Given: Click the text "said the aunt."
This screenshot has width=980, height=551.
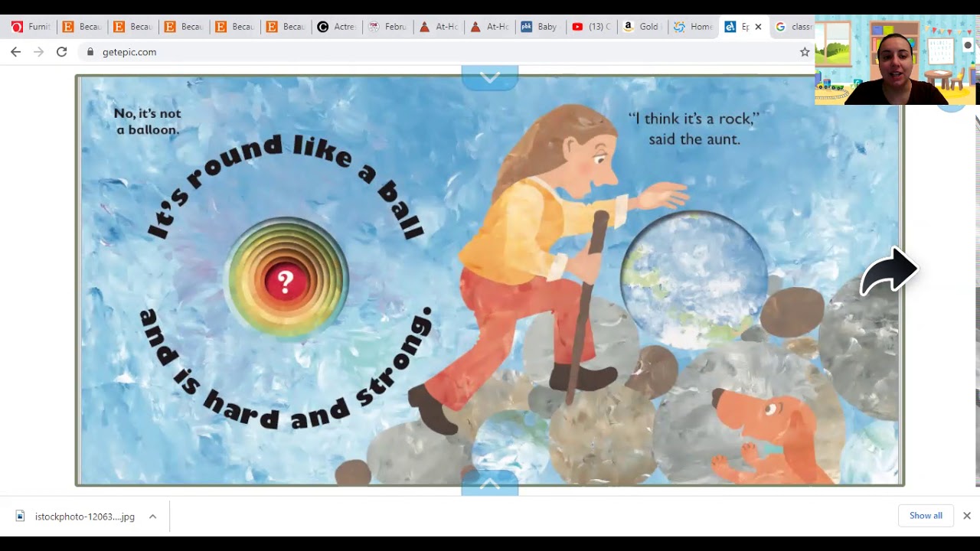Looking at the screenshot, I should pos(694,139).
